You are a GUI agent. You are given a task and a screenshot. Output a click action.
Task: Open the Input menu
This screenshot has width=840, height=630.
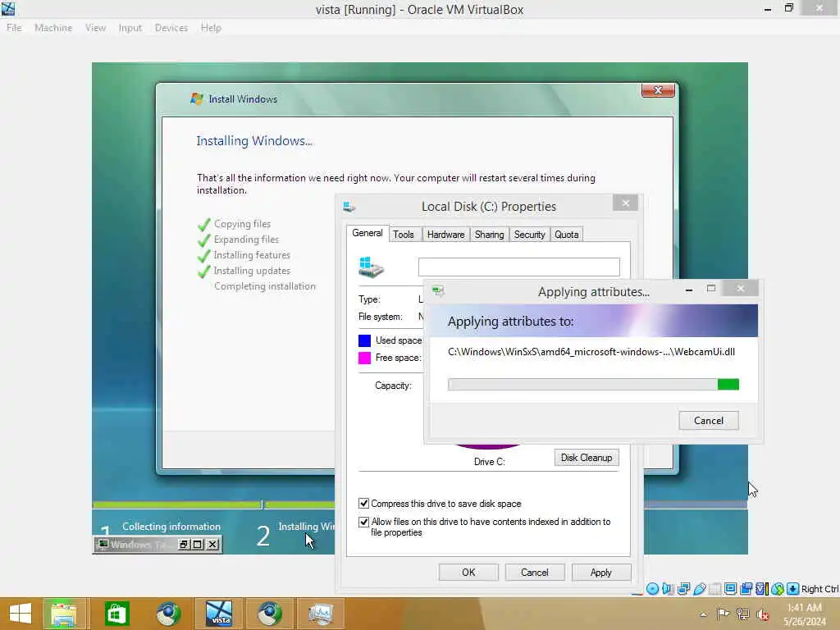pos(130,28)
